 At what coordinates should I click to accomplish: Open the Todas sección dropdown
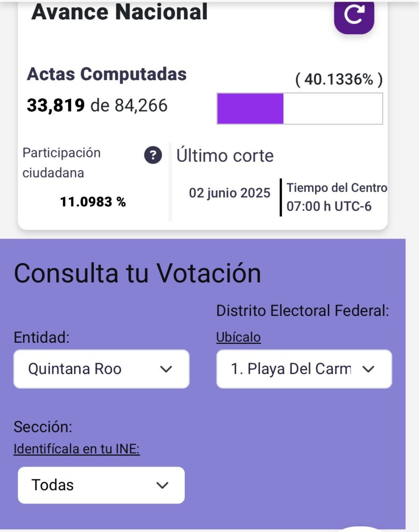pos(101,485)
